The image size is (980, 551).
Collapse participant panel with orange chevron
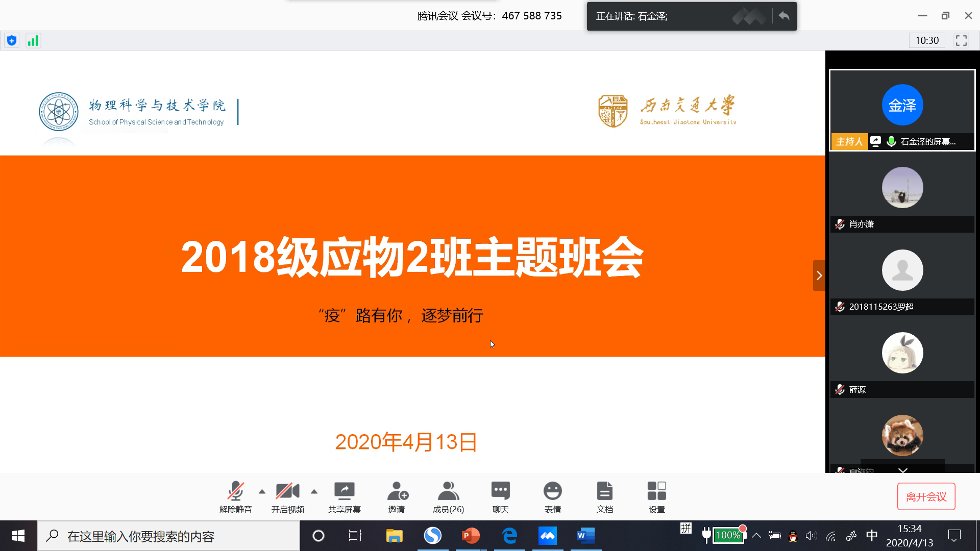click(x=819, y=275)
